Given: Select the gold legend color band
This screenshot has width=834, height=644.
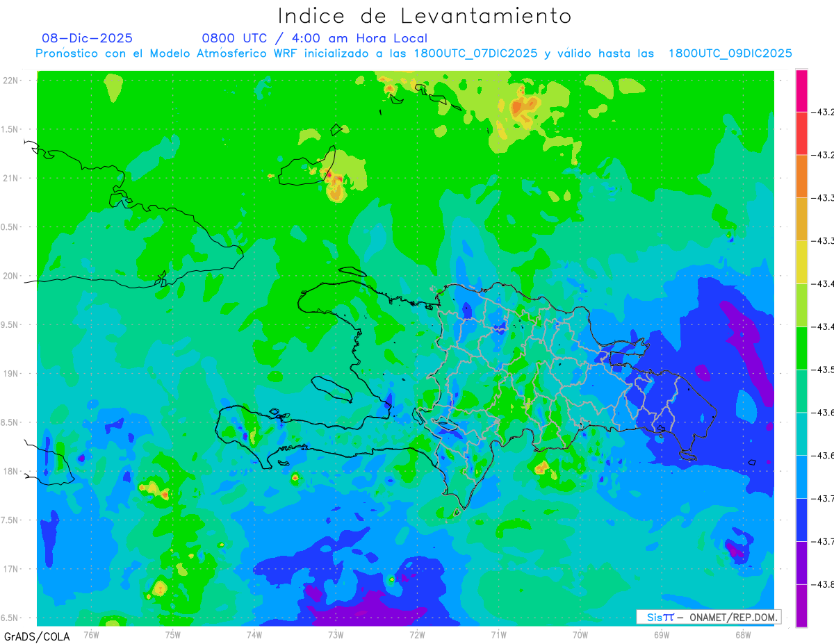Looking at the screenshot, I should click(801, 220).
